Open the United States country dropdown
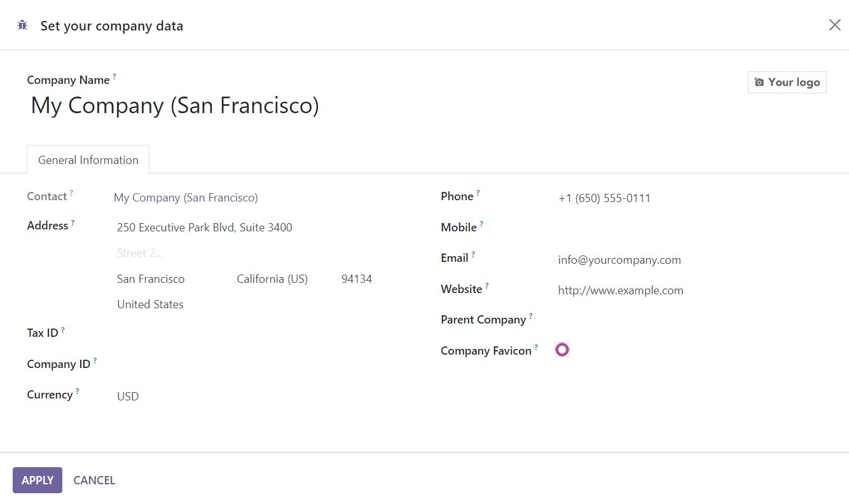Screen dimensions: 849x504 (262, 304)
